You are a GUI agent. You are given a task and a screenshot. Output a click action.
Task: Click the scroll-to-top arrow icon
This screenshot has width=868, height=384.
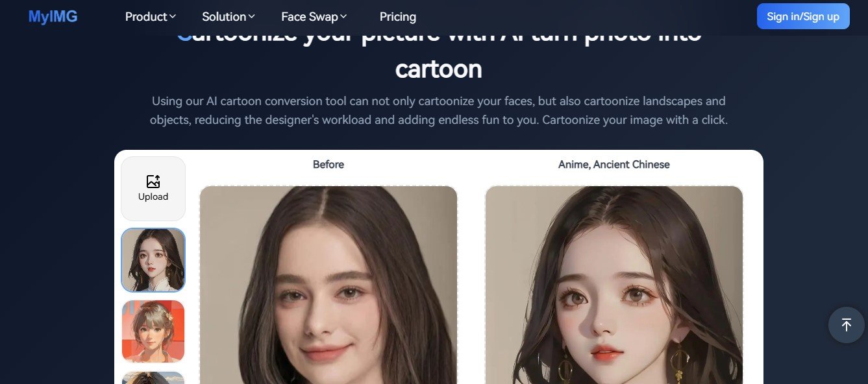(x=847, y=325)
